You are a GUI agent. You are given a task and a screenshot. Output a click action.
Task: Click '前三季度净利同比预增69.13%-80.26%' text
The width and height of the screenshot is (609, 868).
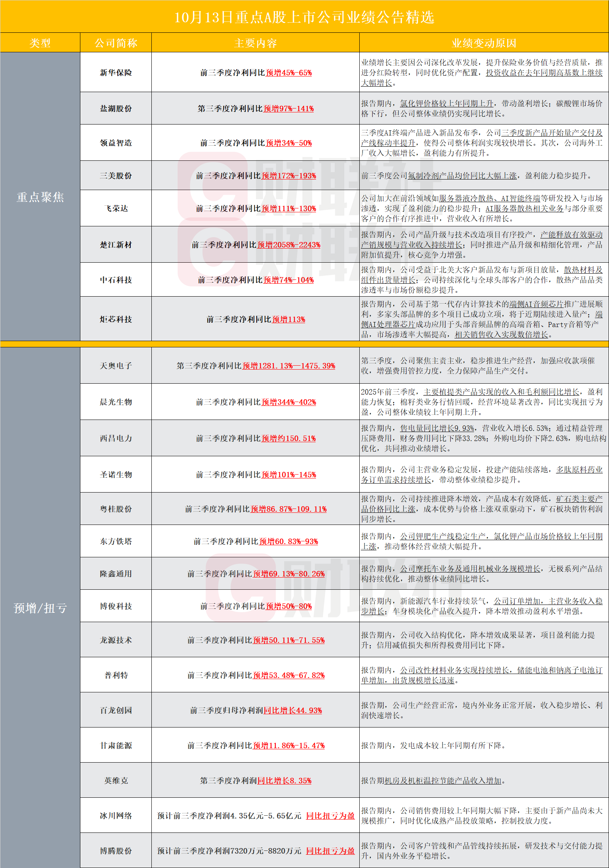(256, 574)
